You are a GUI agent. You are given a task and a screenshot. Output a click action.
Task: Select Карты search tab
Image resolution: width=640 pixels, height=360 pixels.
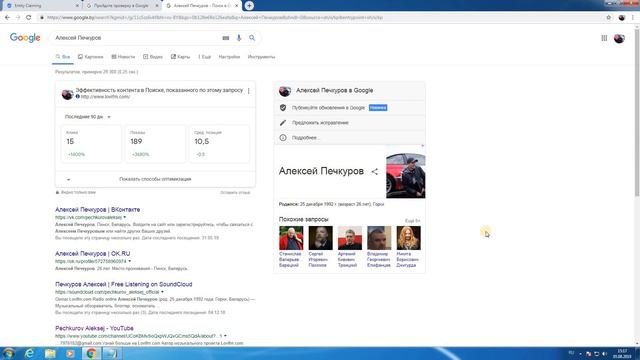pyautogui.click(x=180, y=57)
